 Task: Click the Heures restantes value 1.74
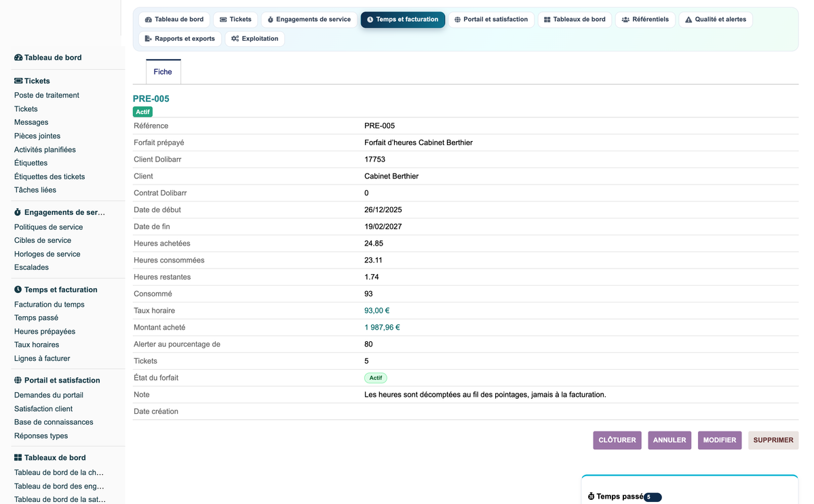(x=372, y=277)
